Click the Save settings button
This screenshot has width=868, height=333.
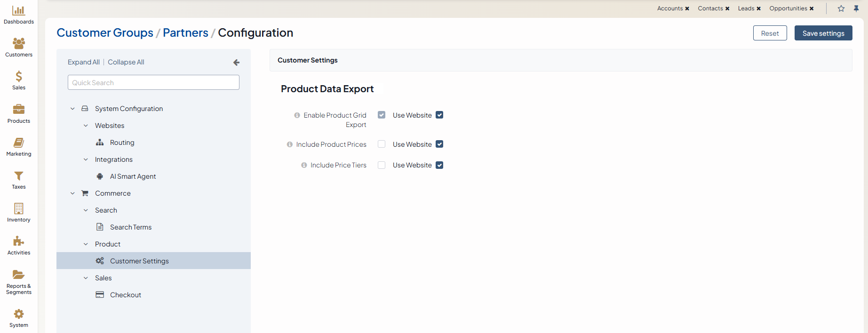coord(823,33)
